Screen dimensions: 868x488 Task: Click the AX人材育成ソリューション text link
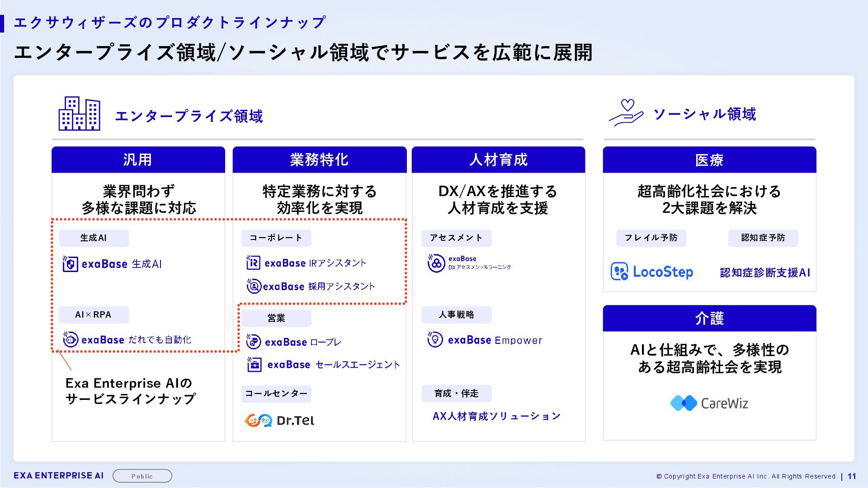click(496, 416)
